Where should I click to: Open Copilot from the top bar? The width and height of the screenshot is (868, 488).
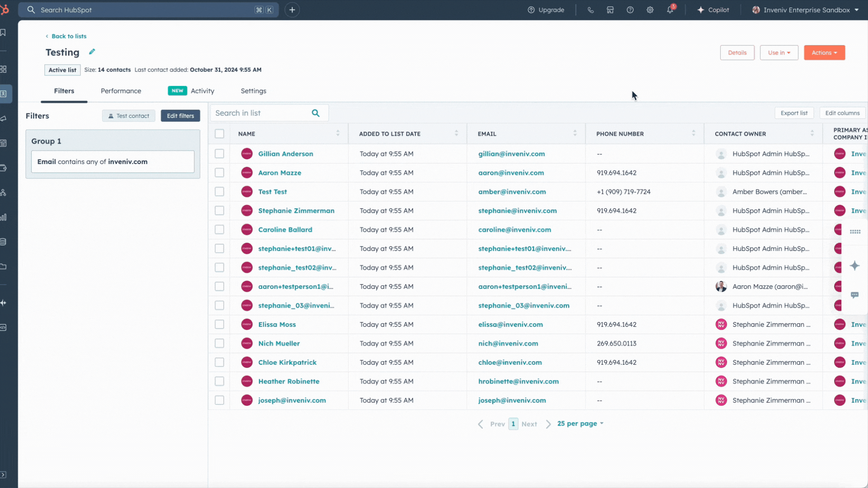[x=713, y=10]
